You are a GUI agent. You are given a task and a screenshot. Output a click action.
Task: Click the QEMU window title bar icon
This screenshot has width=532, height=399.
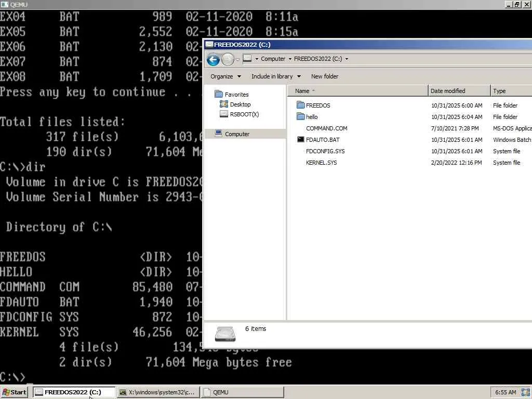click(x=4, y=4)
